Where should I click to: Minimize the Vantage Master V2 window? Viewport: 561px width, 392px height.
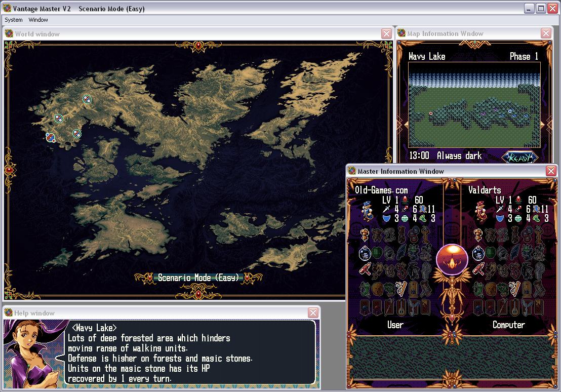point(530,9)
